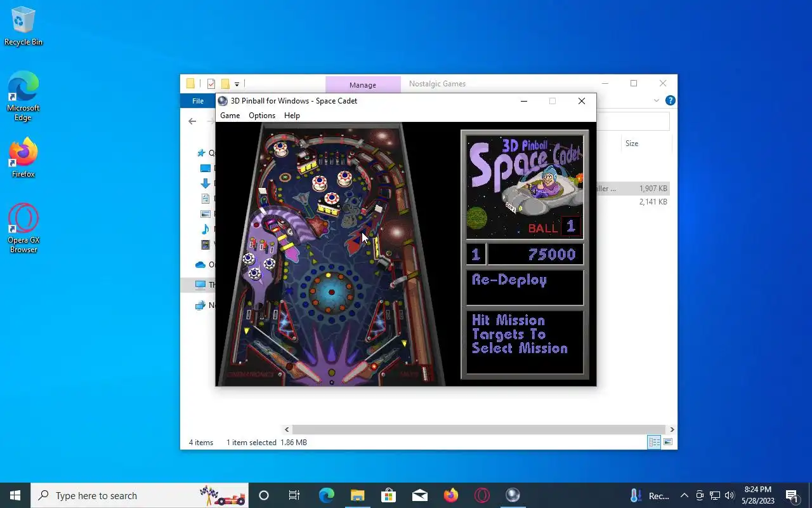Image resolution: width=812 pixels, height=508 pixels.
Task: Open Customize Quick Access Toolbar dropdown arrow
Action: coord(237,84)
